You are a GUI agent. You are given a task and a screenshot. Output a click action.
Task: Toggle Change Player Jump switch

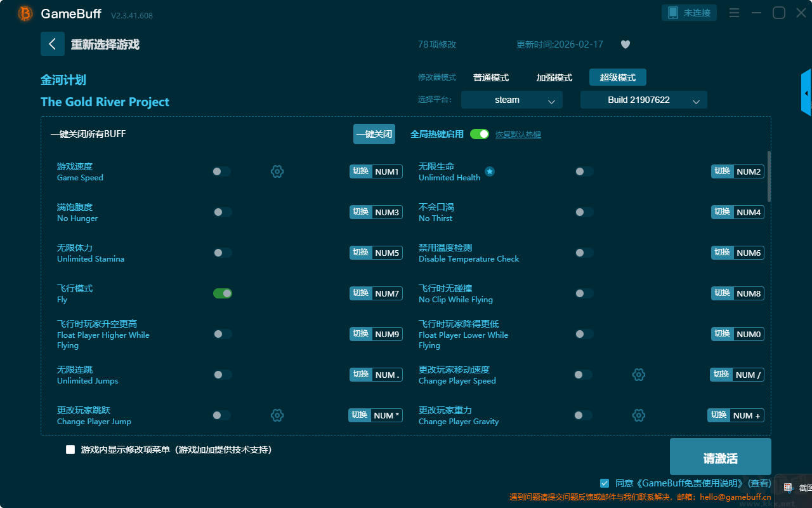221,415
